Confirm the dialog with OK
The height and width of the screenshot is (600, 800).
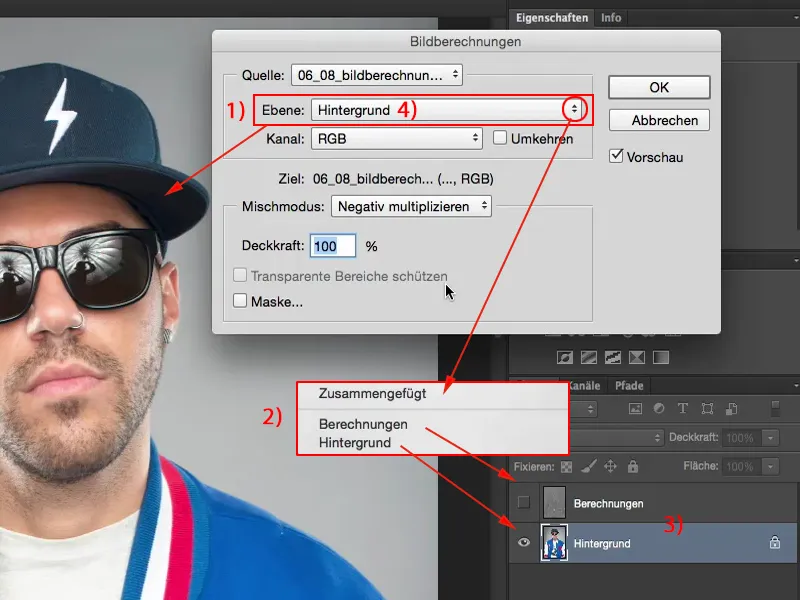(x=659, y=87)
